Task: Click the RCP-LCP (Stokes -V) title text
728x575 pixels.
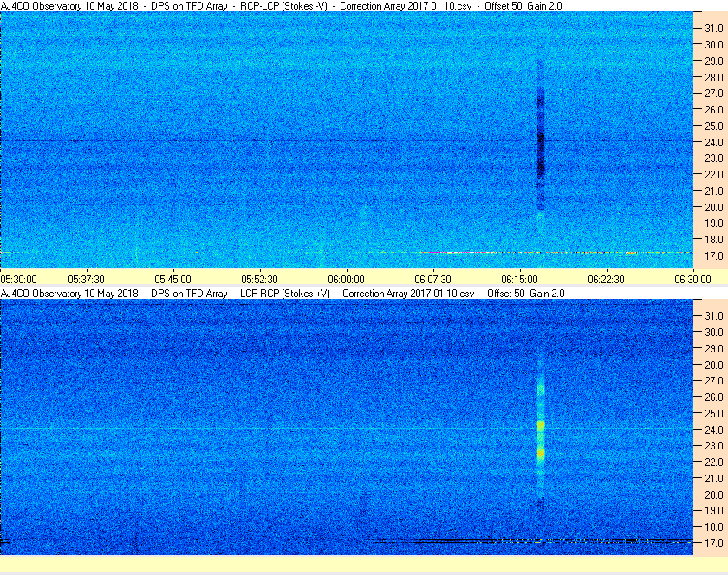Action: 283,6
